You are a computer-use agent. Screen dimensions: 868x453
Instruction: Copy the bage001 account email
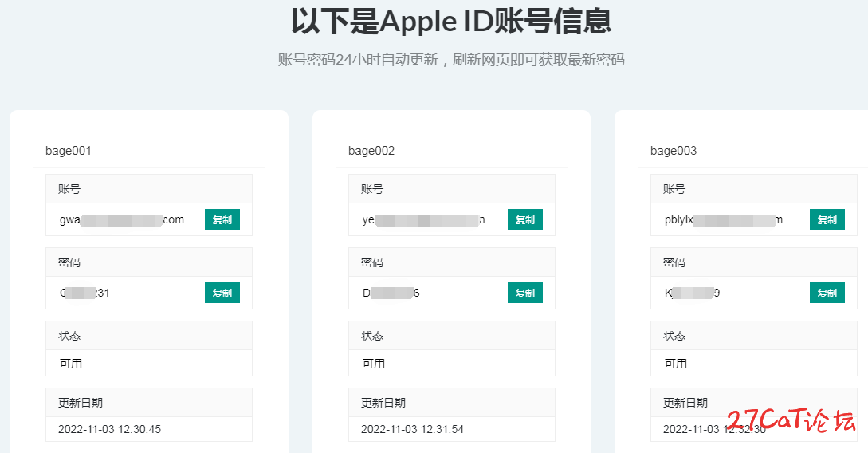click(222, 219)
